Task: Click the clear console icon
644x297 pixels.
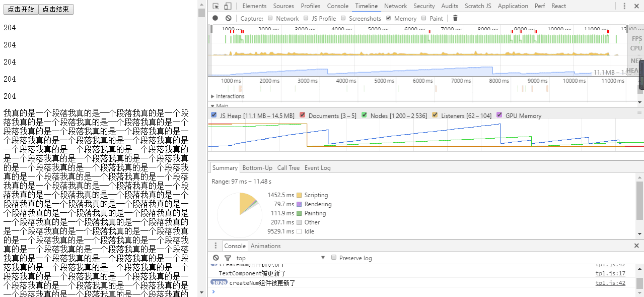Action: click(x=216, y=258)
